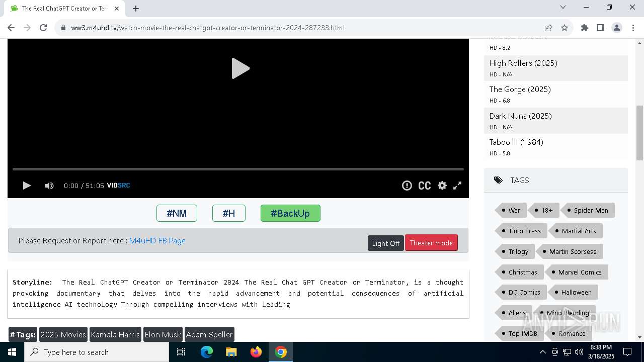Click the taskbar search box
The image size is (644, 362).
[x=97, y=352]
